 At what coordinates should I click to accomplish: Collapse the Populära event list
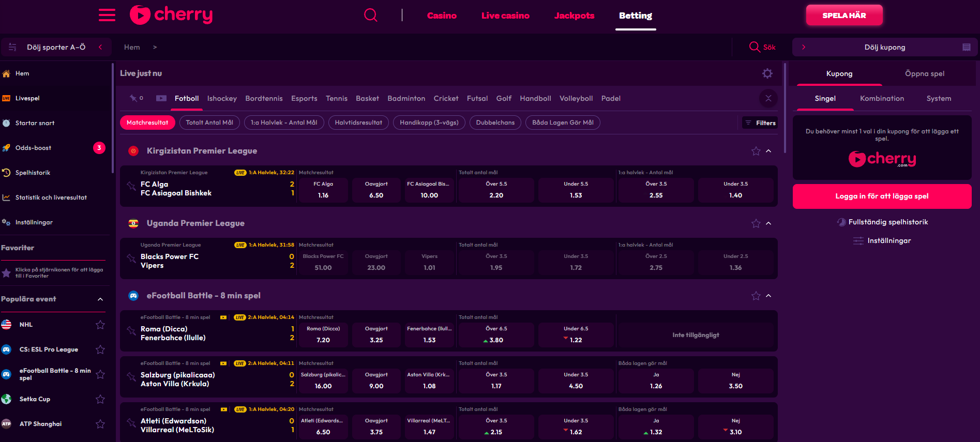(x=100, y=299)
